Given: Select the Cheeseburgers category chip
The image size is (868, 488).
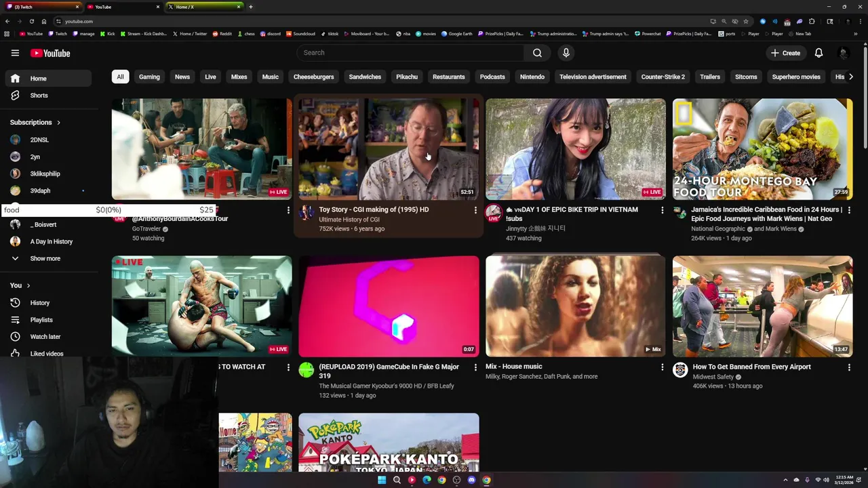Looking at the screenshot, I should [313, 77].
